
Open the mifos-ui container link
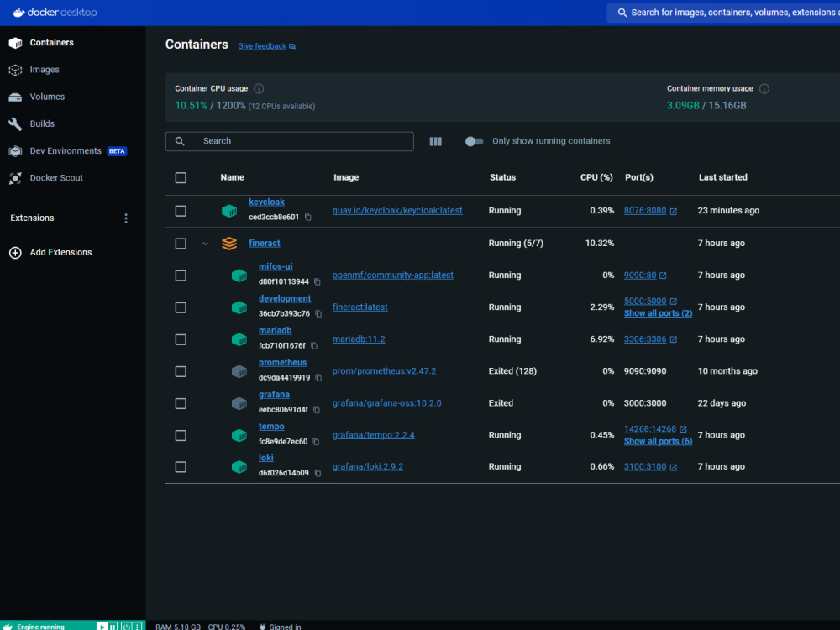(x=276, y=267)
